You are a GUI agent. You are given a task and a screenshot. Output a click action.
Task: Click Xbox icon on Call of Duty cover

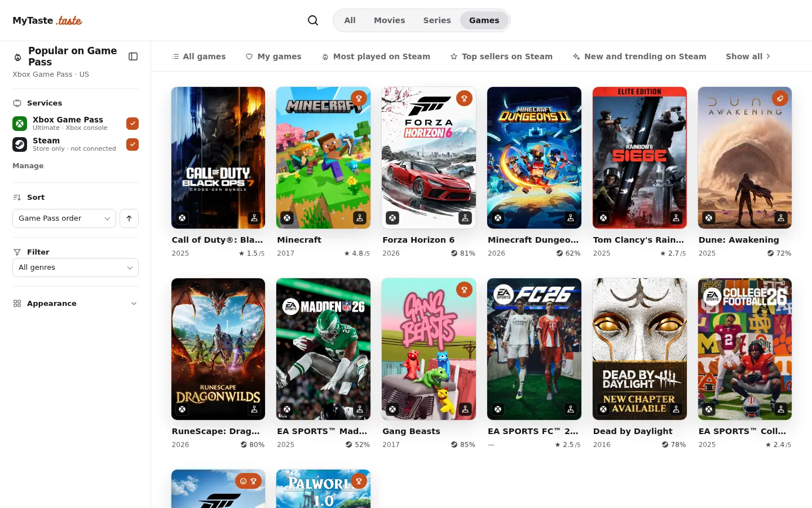182,218
